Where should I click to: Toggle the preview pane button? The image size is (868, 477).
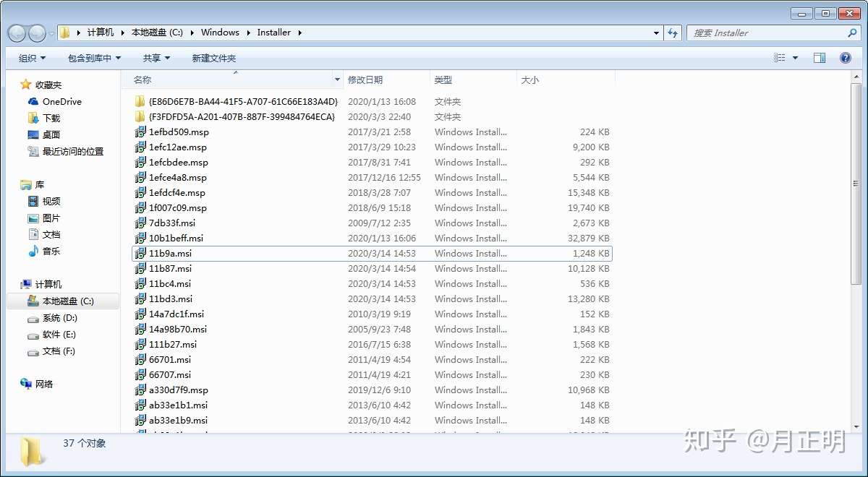click(x=820, y=58)
